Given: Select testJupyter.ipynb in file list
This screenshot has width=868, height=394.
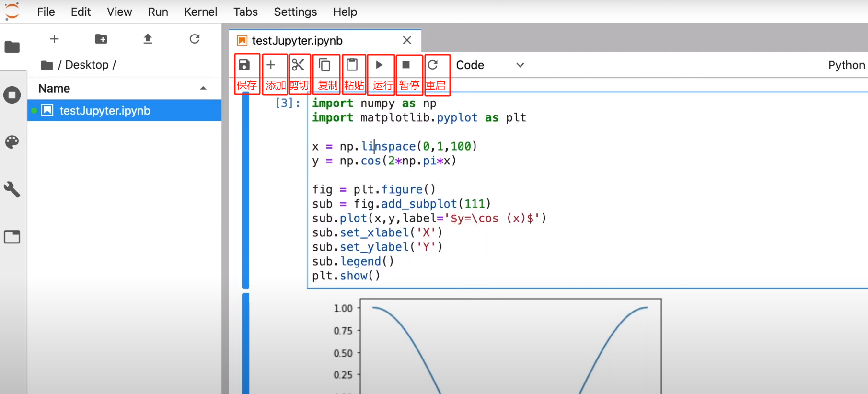Looking at the screenshot, I should tap(124, 111).
